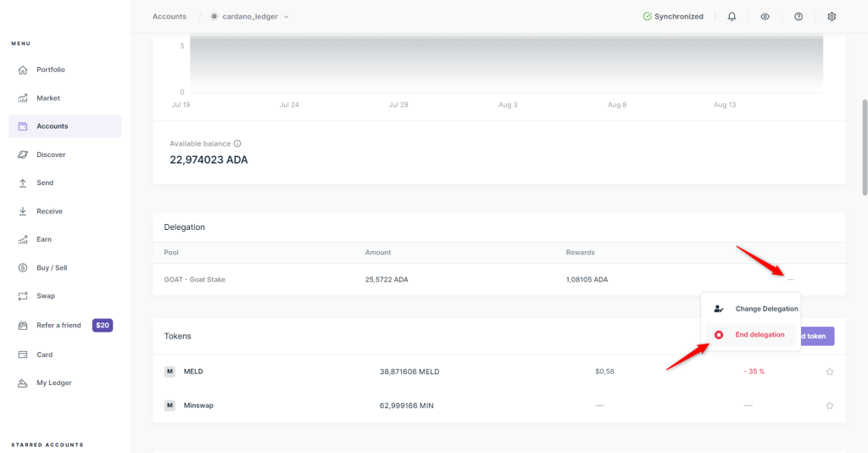Open the notifications bell icon
This screenshot has height=453, width=868.
click(x=732, y=16)
